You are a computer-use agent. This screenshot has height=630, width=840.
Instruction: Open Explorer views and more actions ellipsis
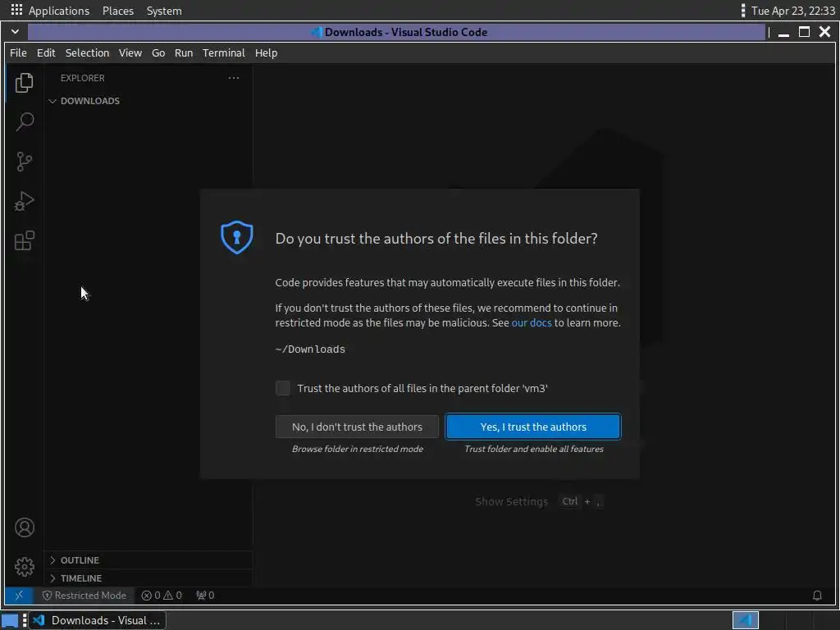[234, 78]
